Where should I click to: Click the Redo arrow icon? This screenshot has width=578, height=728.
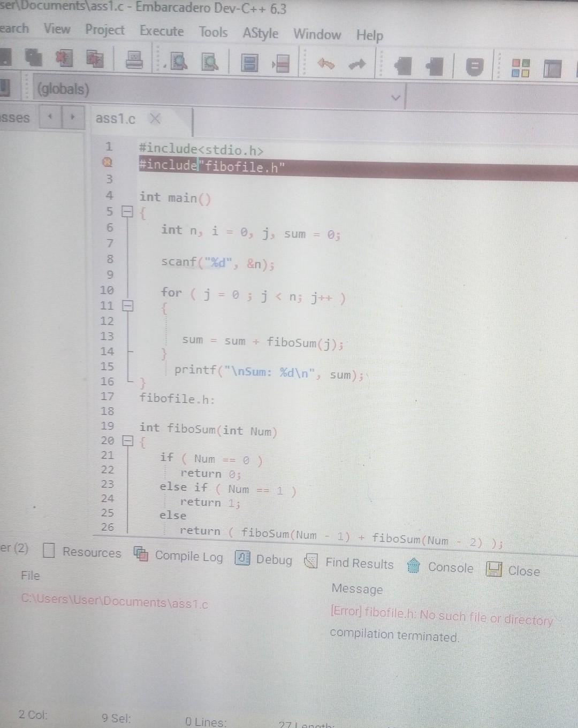pos(358,65)
